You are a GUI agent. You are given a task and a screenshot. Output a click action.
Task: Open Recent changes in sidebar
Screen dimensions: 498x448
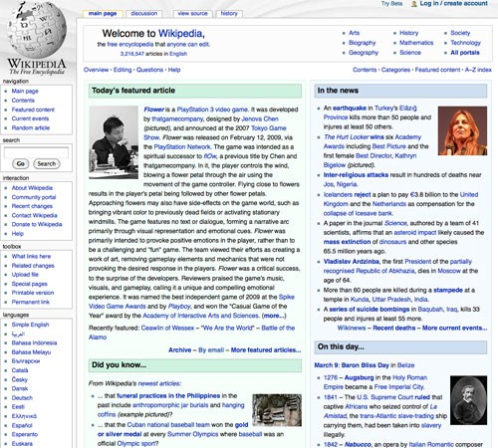pyautogui.click(x=32, y=206)
